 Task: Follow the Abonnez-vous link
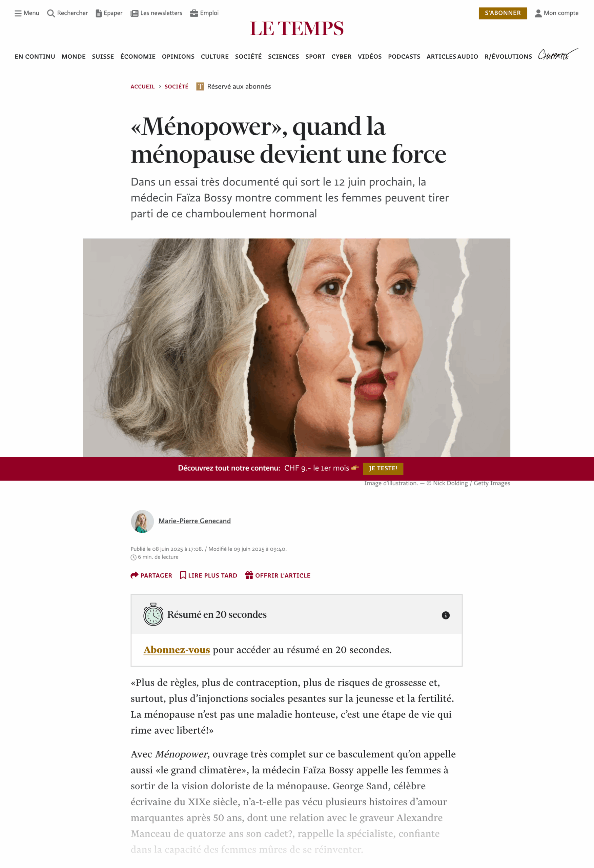point(177,650)
